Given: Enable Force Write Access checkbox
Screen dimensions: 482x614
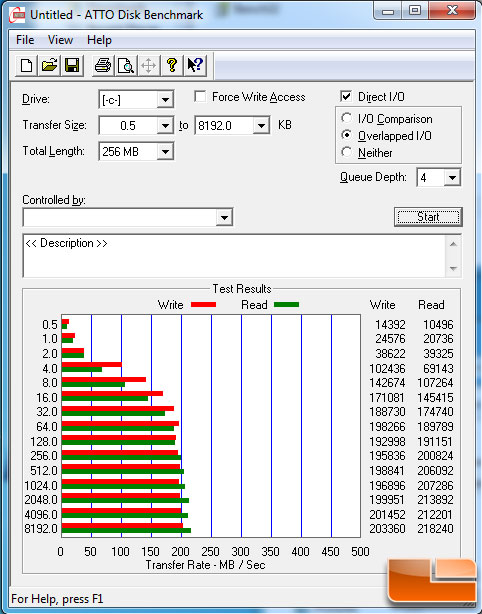Looking at the screenshot, I should (x=200, y=96).
